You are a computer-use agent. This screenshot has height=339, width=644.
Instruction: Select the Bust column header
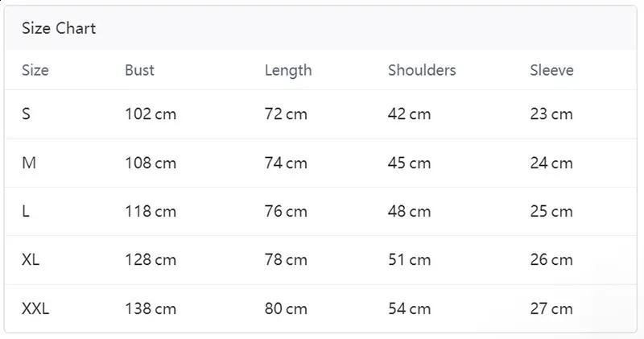pyautogui.click(x=139, y=70)
